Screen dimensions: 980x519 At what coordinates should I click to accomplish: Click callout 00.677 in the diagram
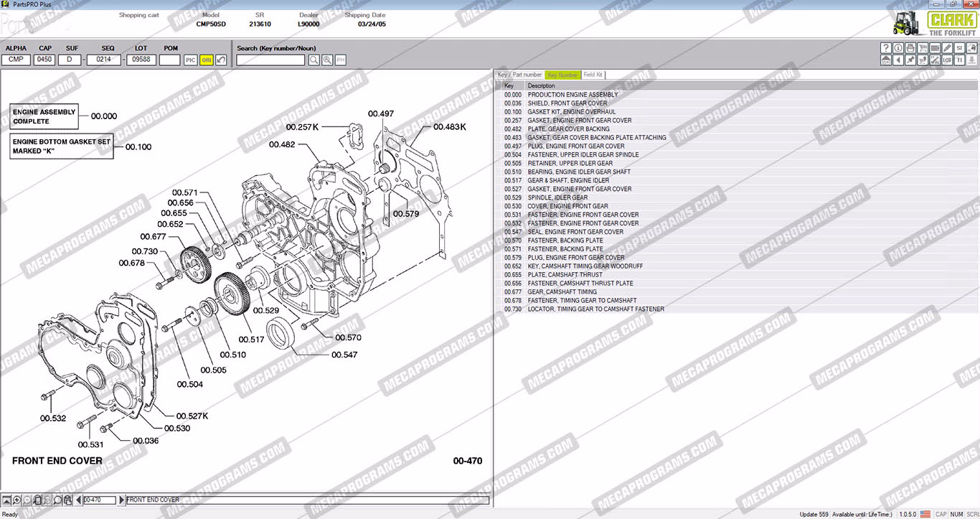[x=154, y=237]
